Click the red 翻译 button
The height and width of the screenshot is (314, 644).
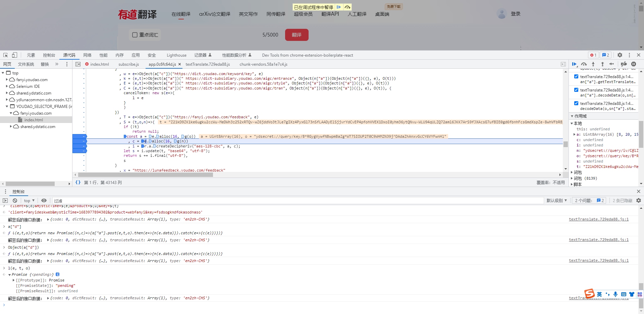297,35
